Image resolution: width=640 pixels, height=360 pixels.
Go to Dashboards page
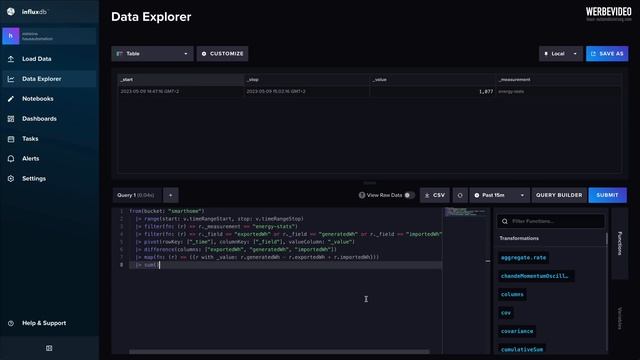[49, 119]
